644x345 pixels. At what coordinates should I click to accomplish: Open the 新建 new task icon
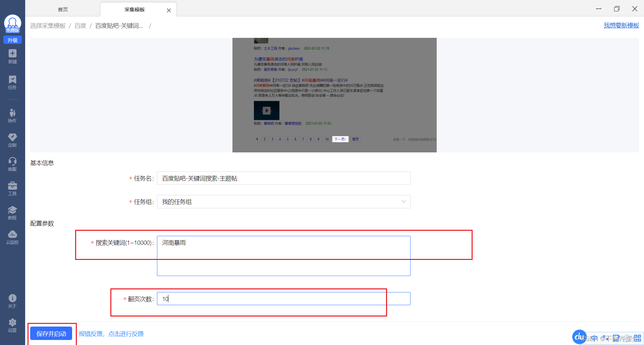[x=12, y=57]
